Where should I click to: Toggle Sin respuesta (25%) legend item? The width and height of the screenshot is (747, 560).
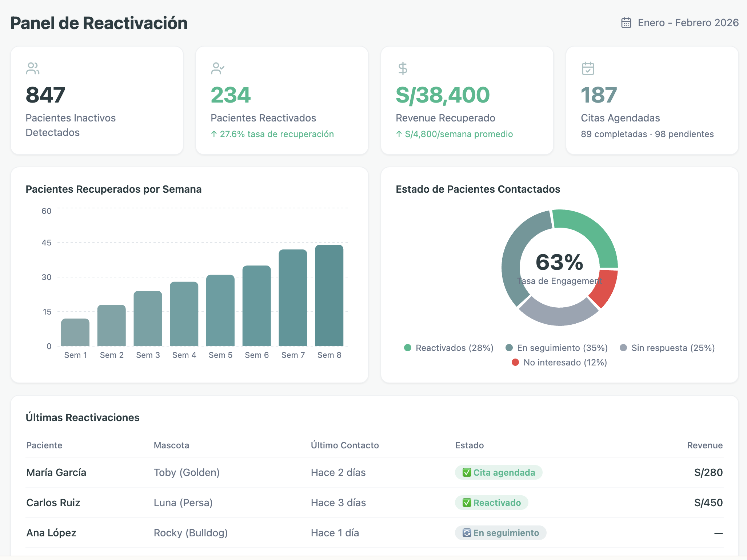(x=667, y=348)
